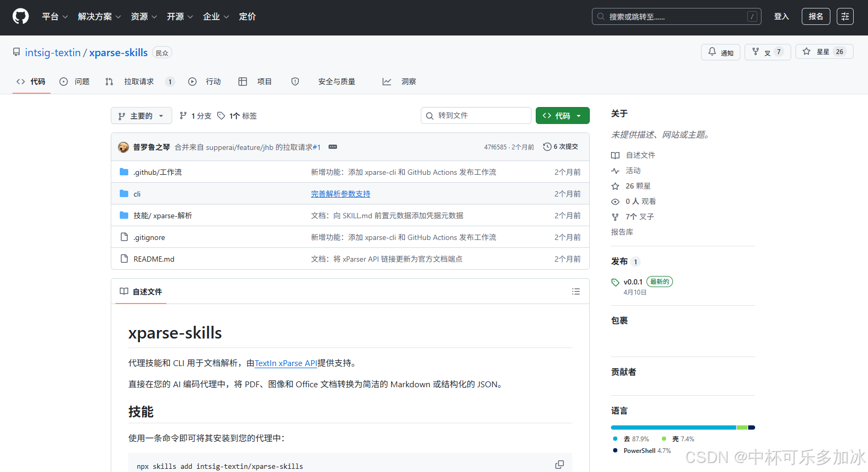Focus the 搜索或跳转至 search box
The image size is (868, 472).
click(x=676, y=16)
